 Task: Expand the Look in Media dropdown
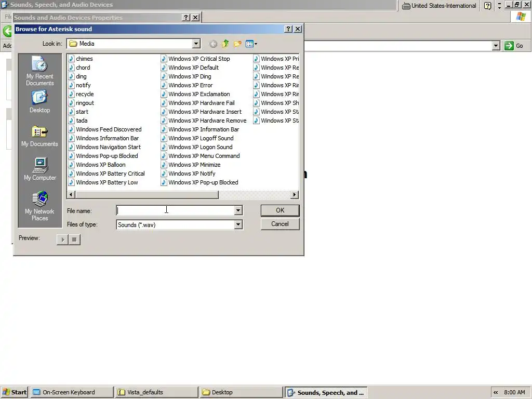click(196, 44)
